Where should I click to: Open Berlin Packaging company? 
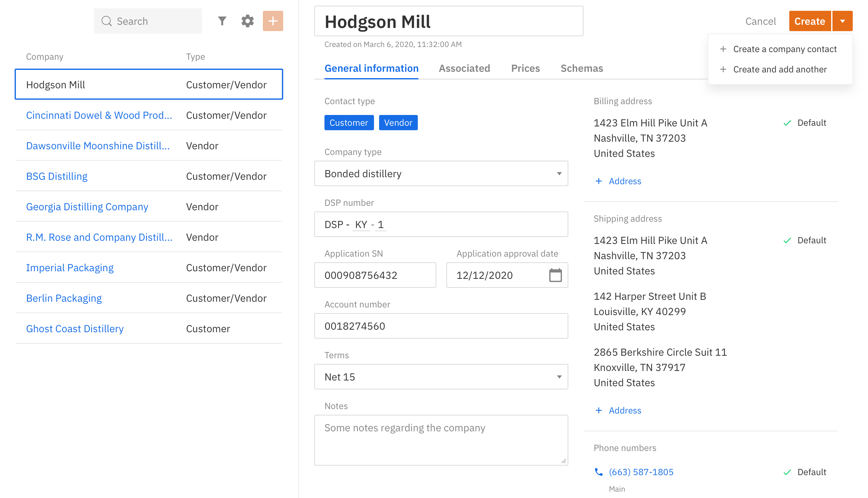[x=64, y=298]
